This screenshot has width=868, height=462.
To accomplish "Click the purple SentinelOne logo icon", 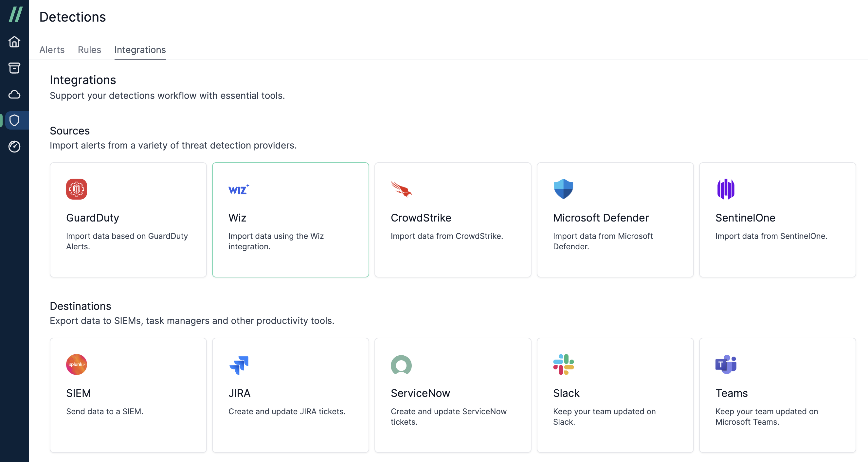I will (726, 189).
